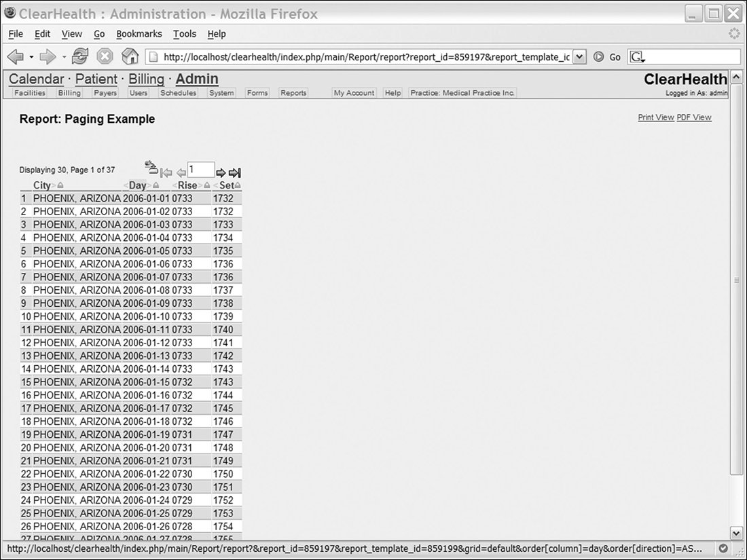
Task: Open the top-level Billing section
Action: point(146,79)
